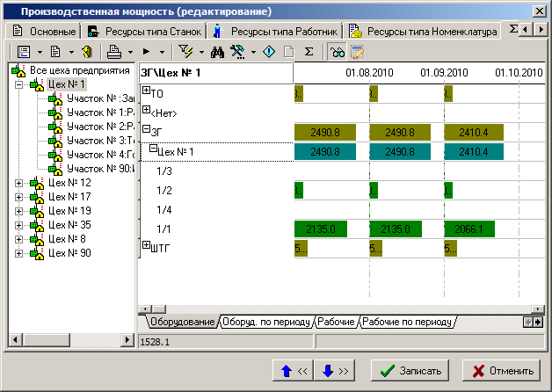Click the list view toolbar icon
The image size is (552, 392).
point(24,52)
